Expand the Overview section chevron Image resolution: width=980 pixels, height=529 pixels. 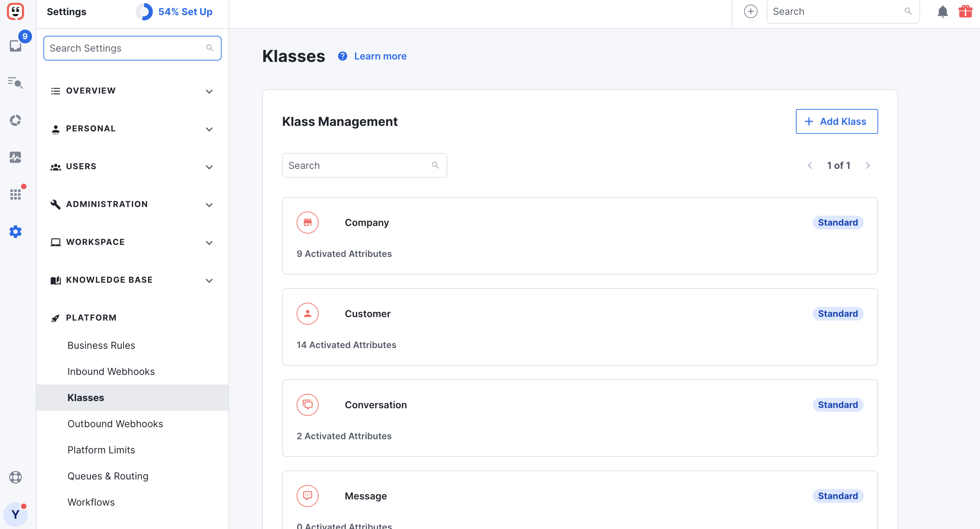209,91
